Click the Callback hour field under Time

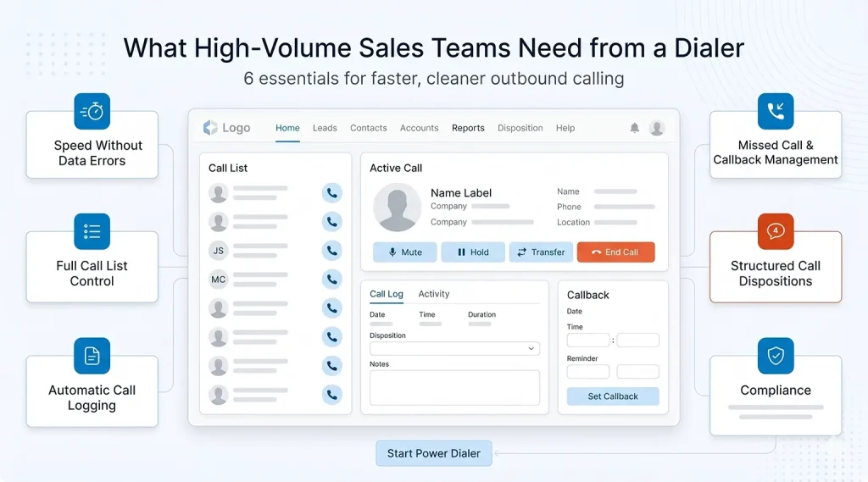[x=588, y=340]
